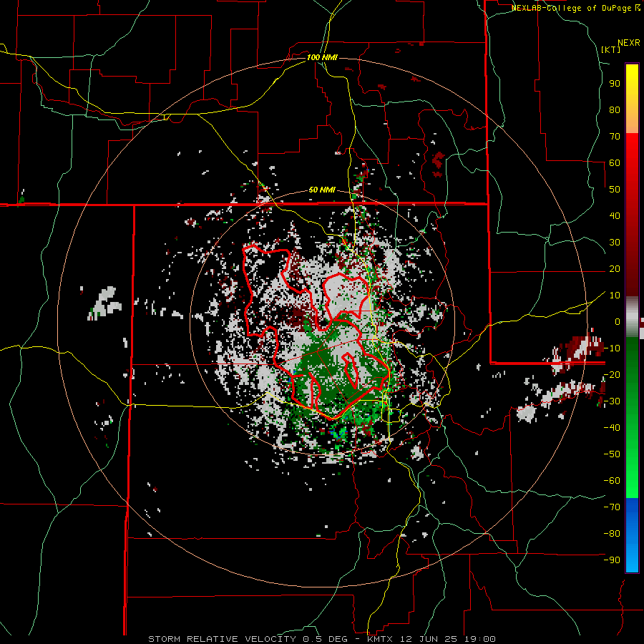This screenshot has height=644, width=644.
Task: Click the 80 value on the velocity scale
Action: coord(615,109)
